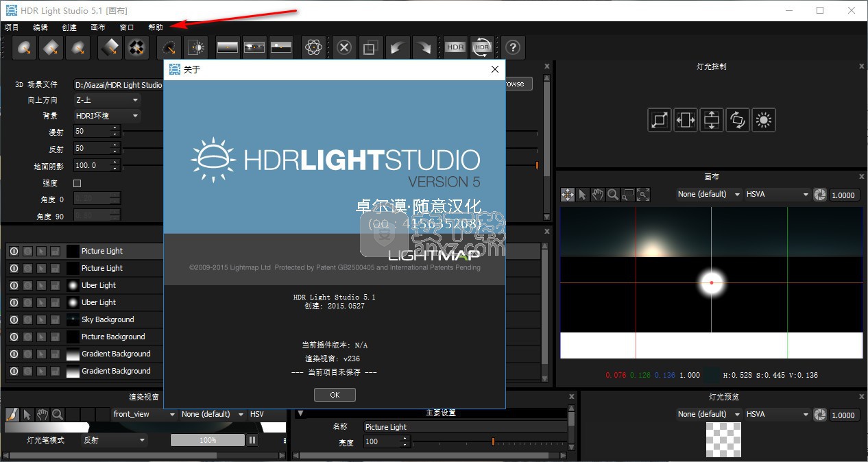Toggle solo on the second Gradient Background

point(27,371)
